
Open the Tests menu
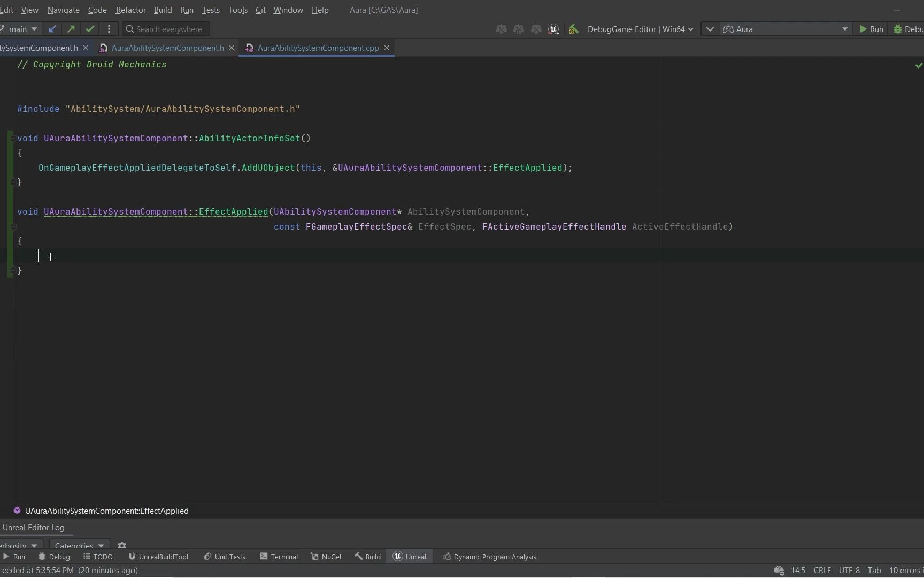click(211, 10)
